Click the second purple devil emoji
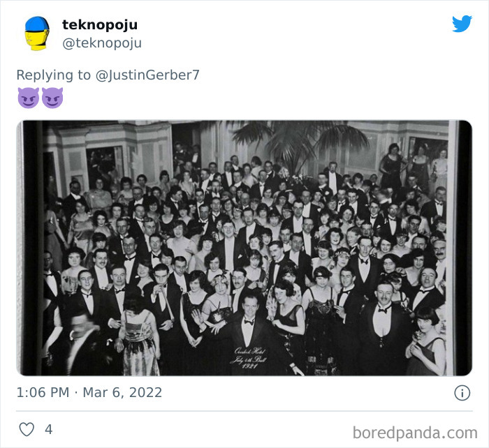Viewport: 489px width, 448px height. pyautogui.click(x=52, y=98)
